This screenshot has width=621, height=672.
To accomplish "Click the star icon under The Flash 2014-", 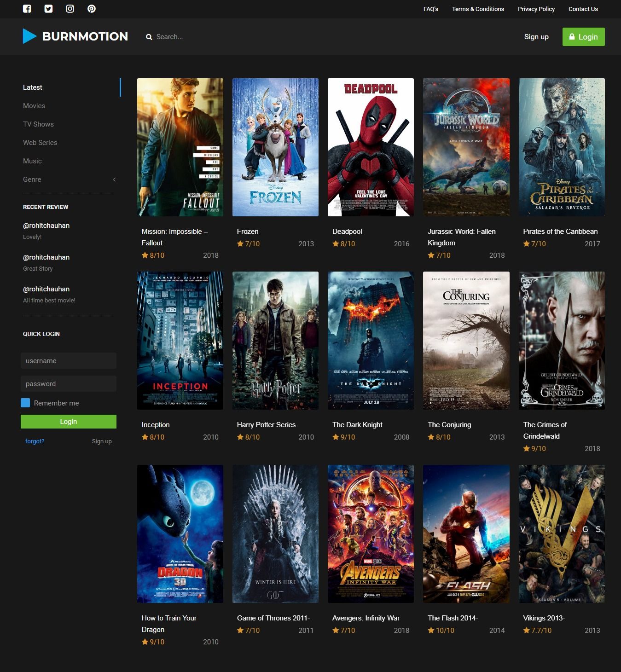I will (431, 630).
